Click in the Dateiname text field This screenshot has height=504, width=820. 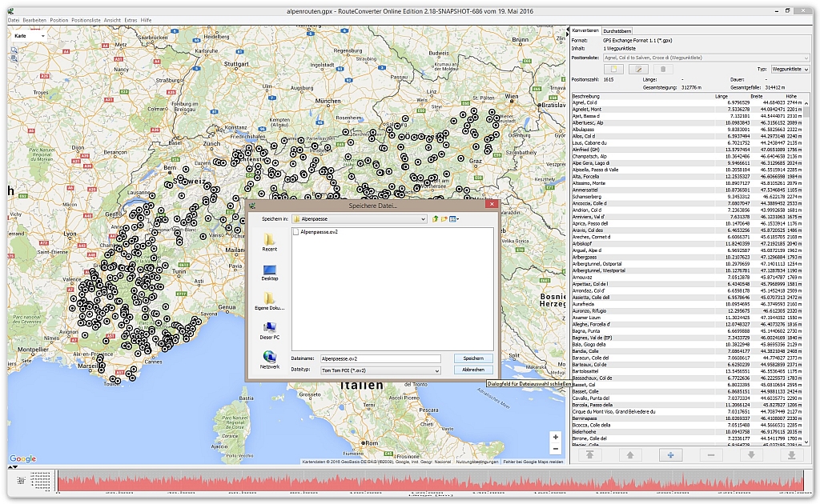tap(380, 359)
